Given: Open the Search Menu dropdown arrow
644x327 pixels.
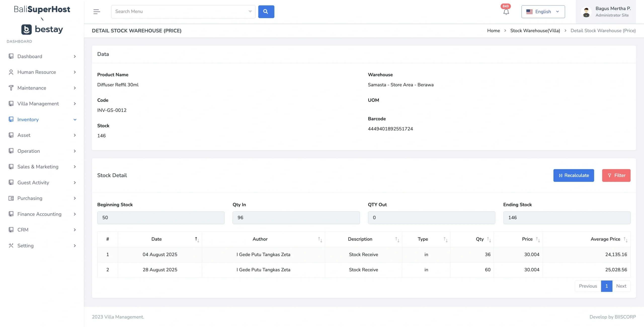Looking at the screenshot, I should click(x=250, y=12).
